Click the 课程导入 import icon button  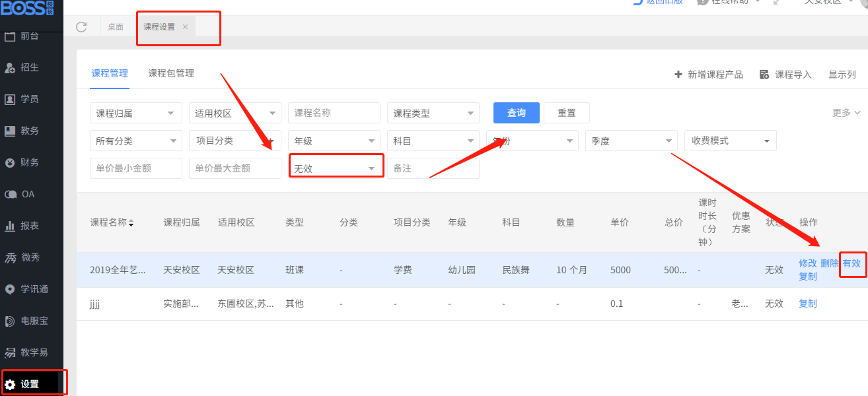point(785,75)
